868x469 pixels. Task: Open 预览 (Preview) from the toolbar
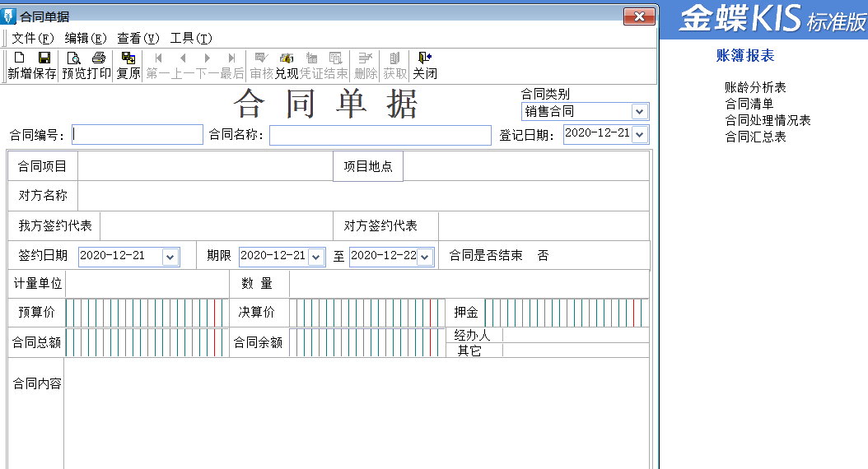tap(74, 65)
